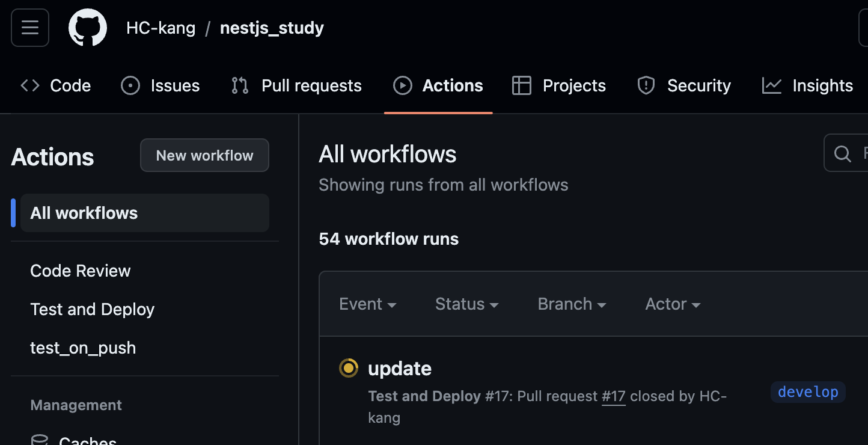
Task: Click the Code brackets icon
Action: [x=30, y=86]
